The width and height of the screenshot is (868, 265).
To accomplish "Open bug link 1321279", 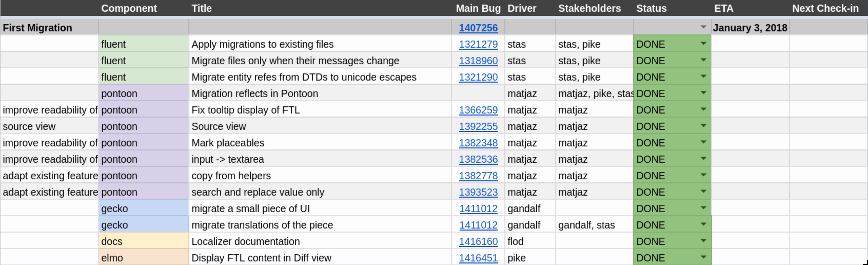I will 478,44.
